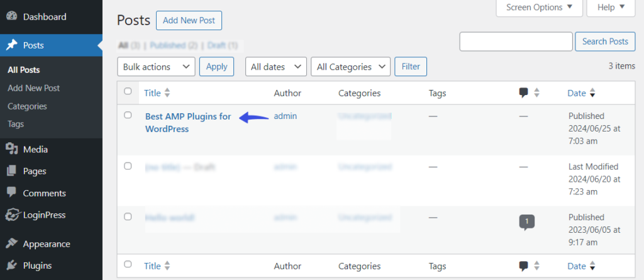The image size is (644, 280).
Task: Click the Pages icon in sidebar
Action: point(12,171)
